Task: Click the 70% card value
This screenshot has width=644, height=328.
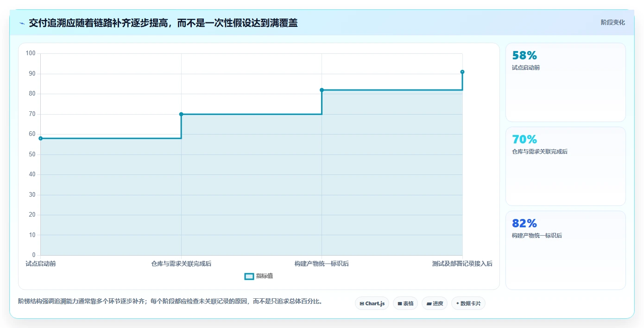Action: coord(524,140)
